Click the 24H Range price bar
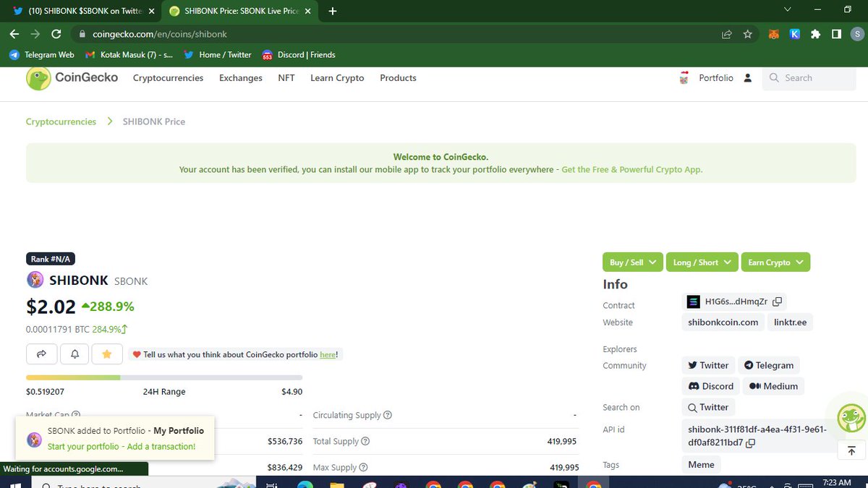The width and height of the screenshot is (868, 488). click(x=164, y=377)
